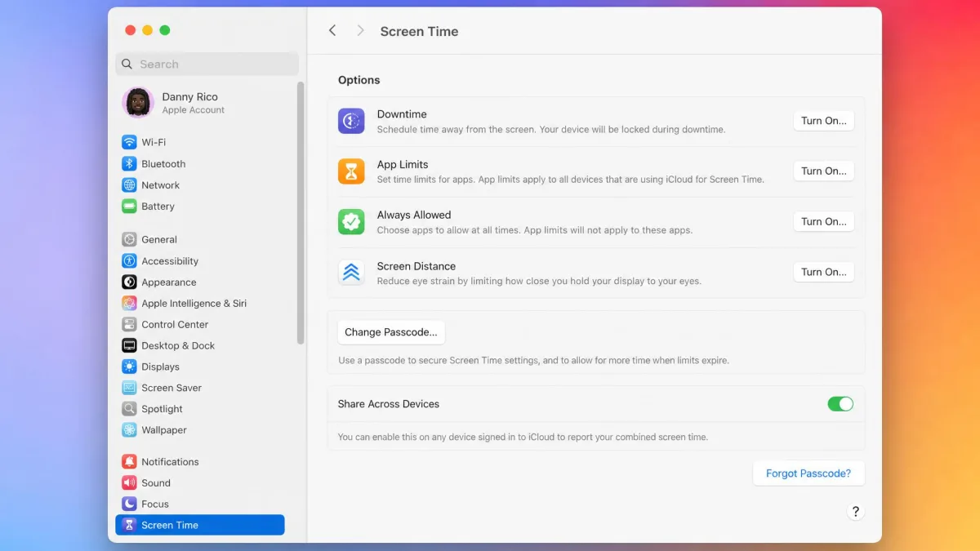Click the App Limits title text
Viewport: 980px width, 551px height.
(x=403, y=164)
